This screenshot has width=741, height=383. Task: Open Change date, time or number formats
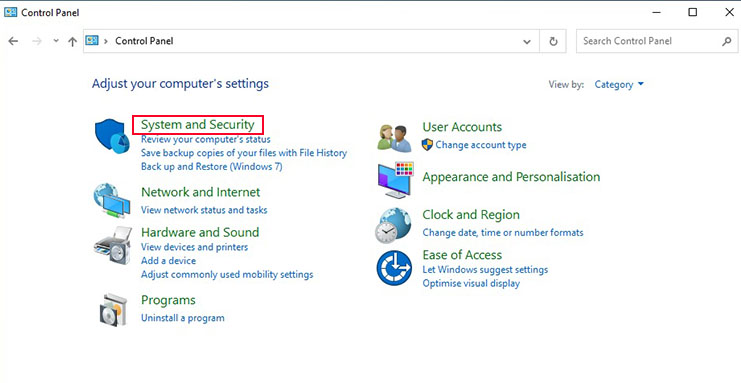503,233
